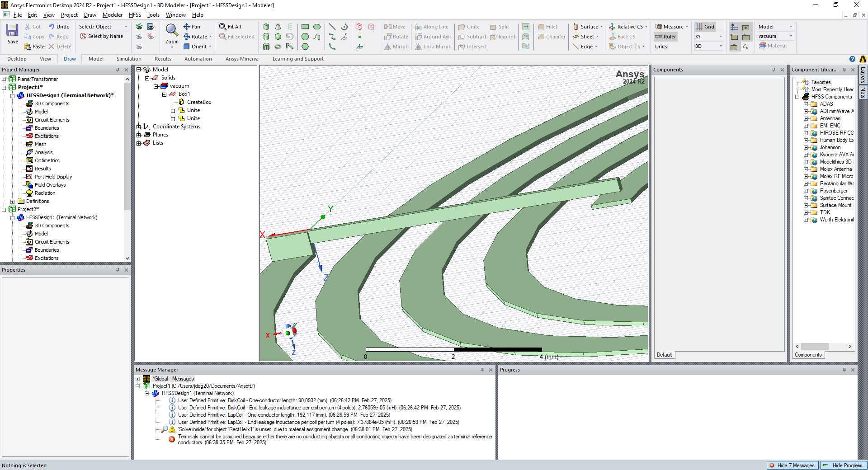
Task: Open the HFSS menu
Action: point(135,15)
